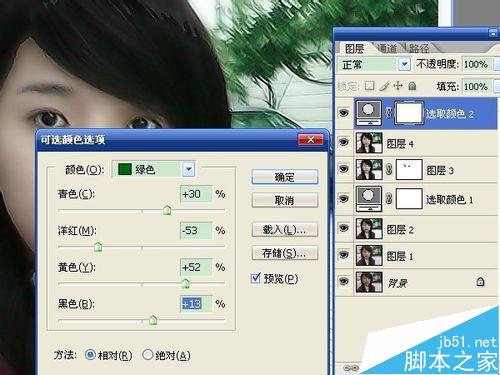Click the 载入(L)... load button
Viewport: 500px width, 375px height.
click(x=285, y=230)
